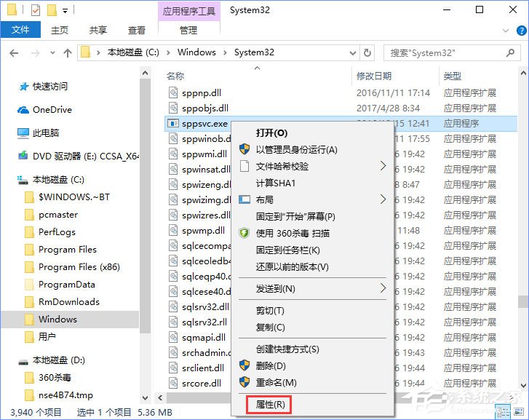Select 创建快捷方式(S)
The width and height of the screenshot is (529, 420).
point(312,349)
